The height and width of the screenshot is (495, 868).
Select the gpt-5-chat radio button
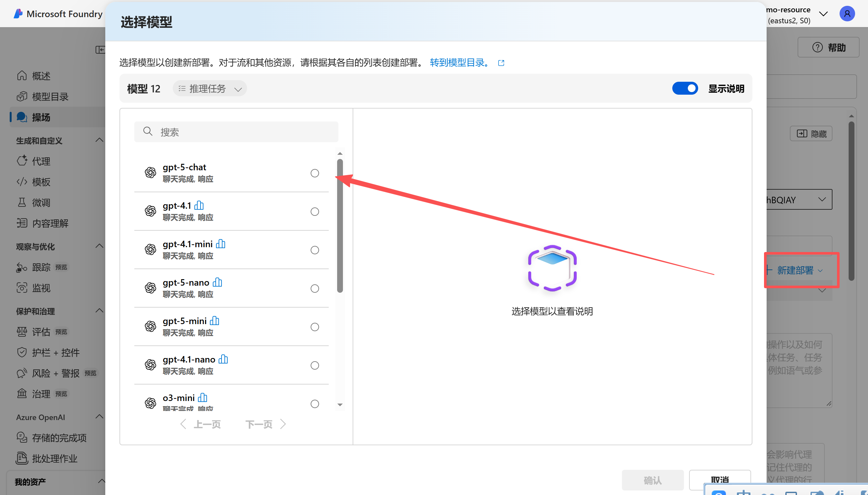(x=315, y=173)
